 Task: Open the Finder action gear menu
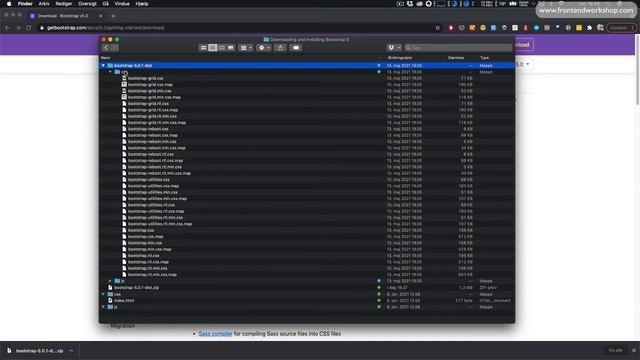264,48
